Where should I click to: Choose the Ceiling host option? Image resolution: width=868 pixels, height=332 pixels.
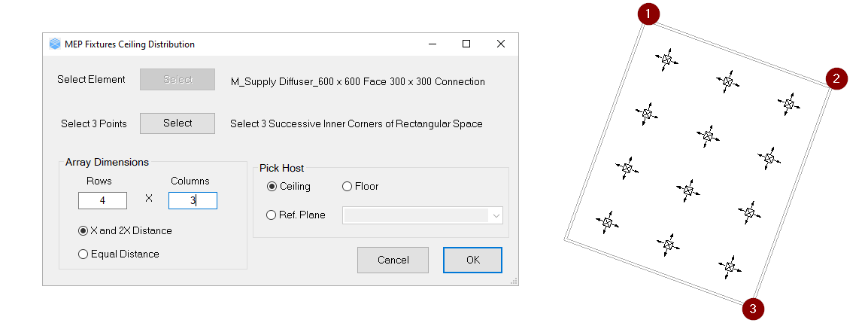tap(272, 187)
